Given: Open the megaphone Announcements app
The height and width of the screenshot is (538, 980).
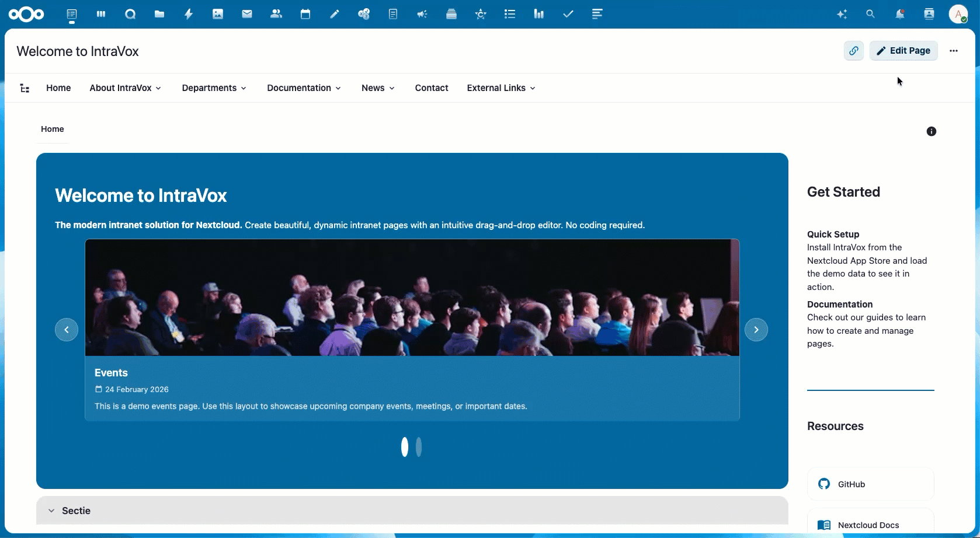Looking at the screenshot, I should tap(422, 14).
